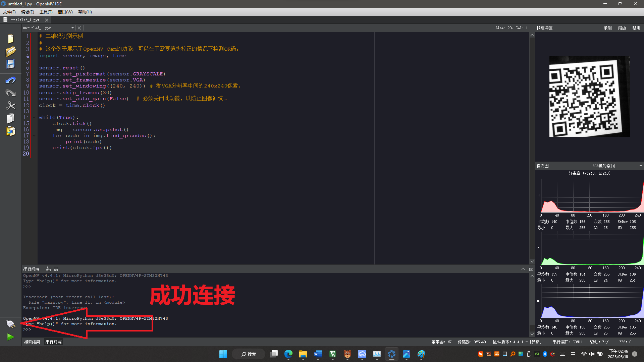
Task: Open the 工具(T) menu
Action: pos(46,12)
